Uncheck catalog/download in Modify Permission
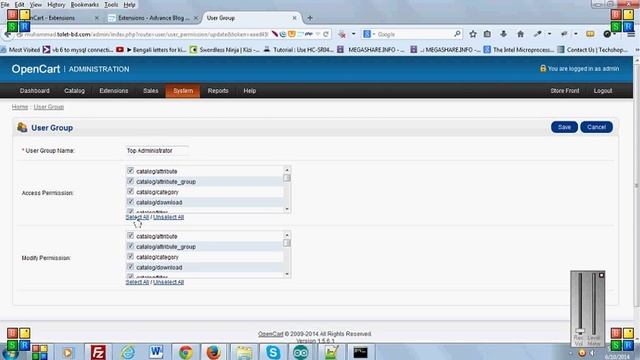This screenshot has height=360, width=640. (x=131, y=267)
